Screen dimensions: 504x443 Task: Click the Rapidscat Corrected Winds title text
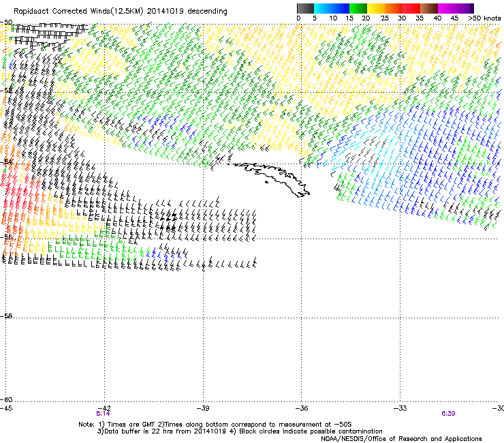121,12
